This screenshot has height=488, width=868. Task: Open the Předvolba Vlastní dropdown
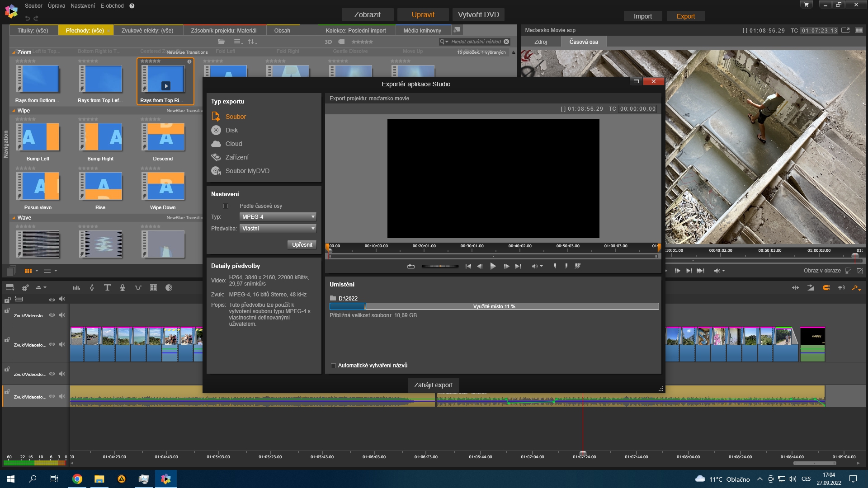coord(278,229)
